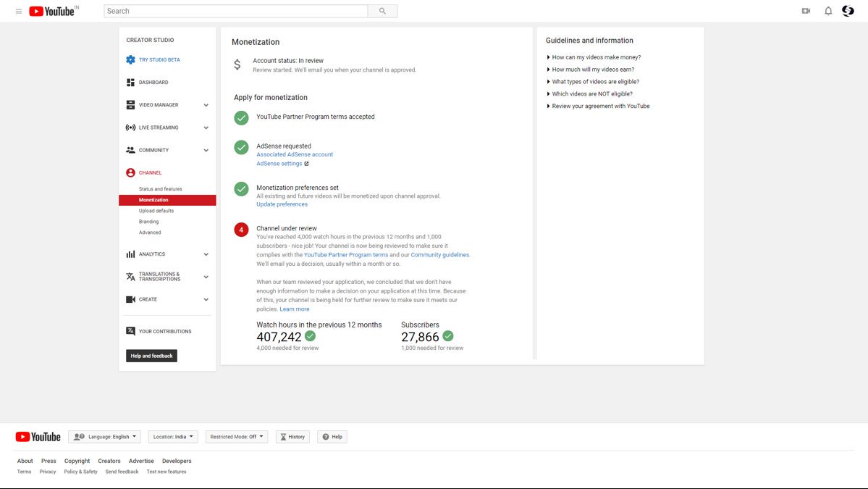
Task: Open the Community guidelines link
Action: pos(440,255)
